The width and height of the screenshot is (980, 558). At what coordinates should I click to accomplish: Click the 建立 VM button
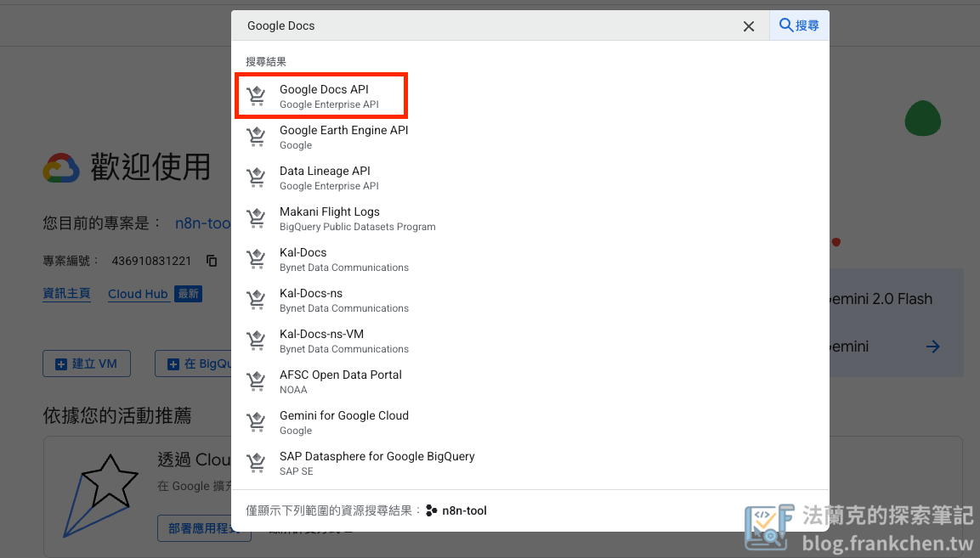[86, 364]
